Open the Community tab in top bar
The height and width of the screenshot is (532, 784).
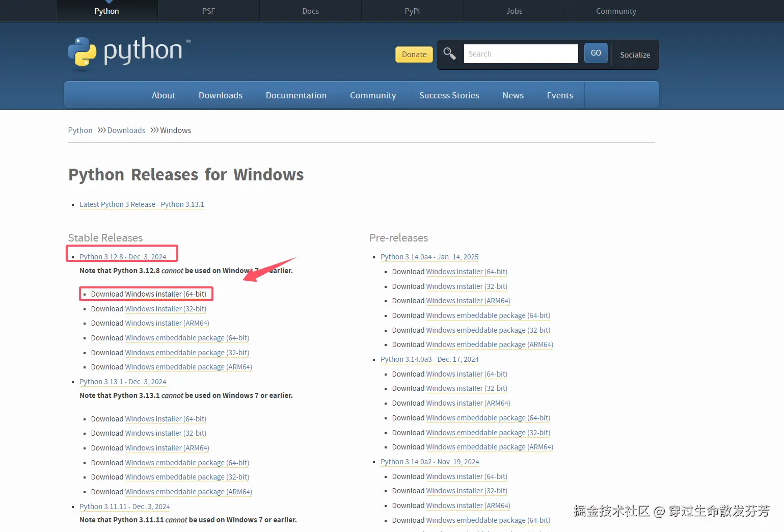coord(616,11)
